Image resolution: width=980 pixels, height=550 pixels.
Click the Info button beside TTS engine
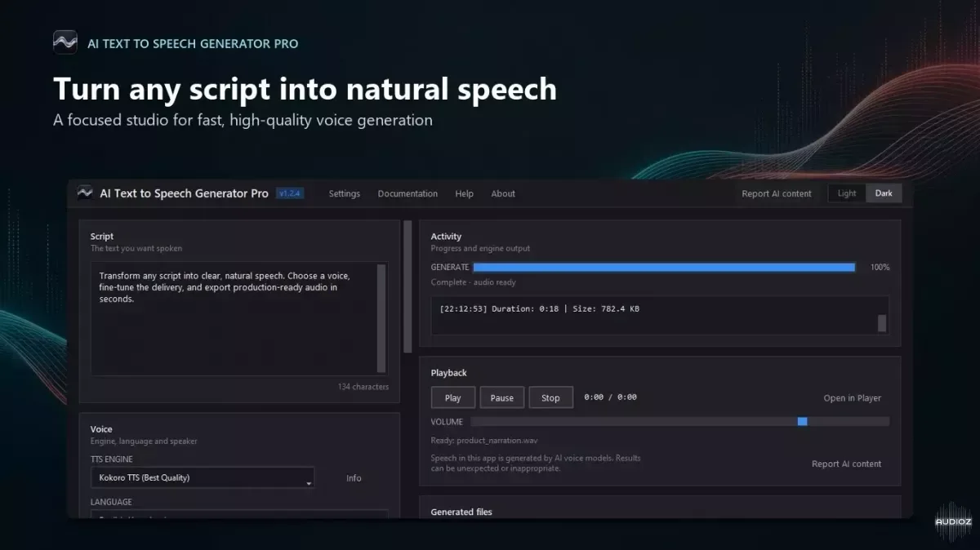point(354,478)
